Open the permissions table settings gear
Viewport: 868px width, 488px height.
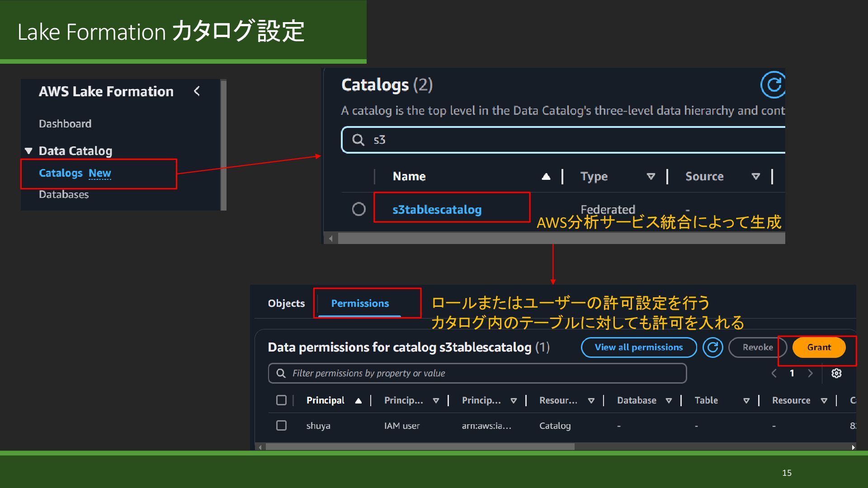coord(836,373)
